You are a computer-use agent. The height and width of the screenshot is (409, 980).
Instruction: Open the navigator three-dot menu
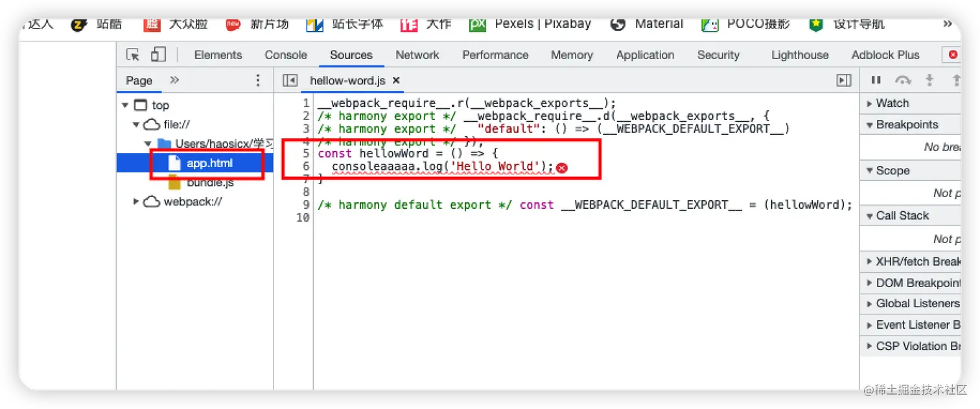258,80
